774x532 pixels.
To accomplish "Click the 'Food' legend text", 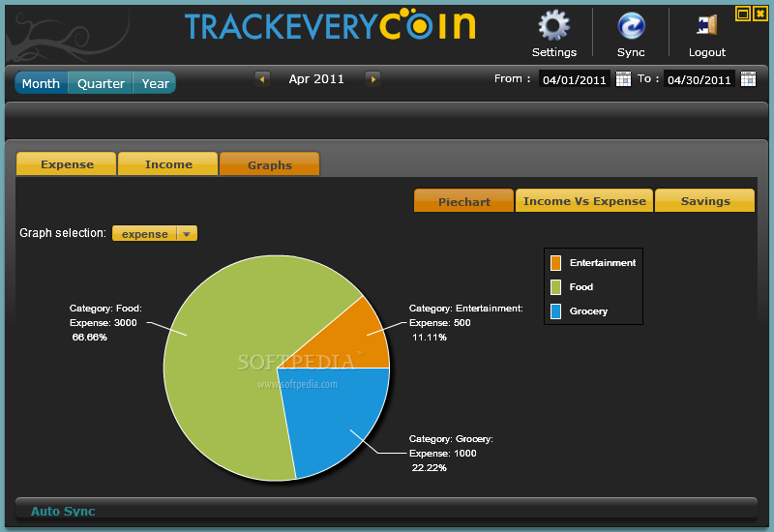I will tap(581, 286).
